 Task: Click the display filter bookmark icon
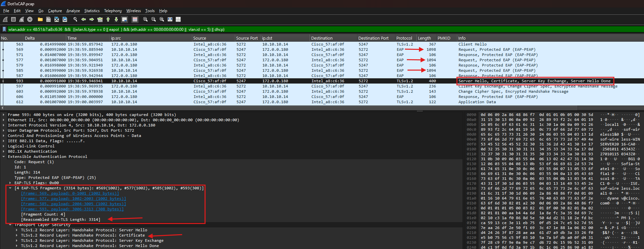tap(4, 29)
